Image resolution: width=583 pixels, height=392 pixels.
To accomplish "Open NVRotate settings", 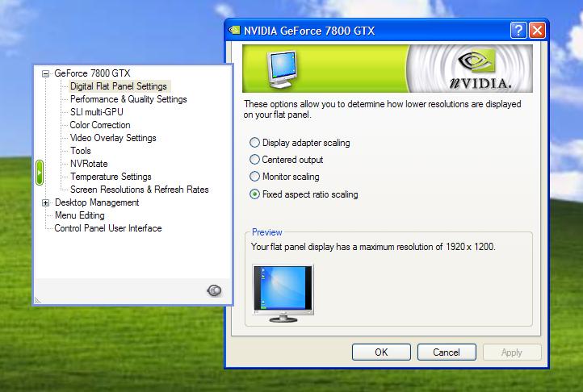I will click(x=89, y=164).
